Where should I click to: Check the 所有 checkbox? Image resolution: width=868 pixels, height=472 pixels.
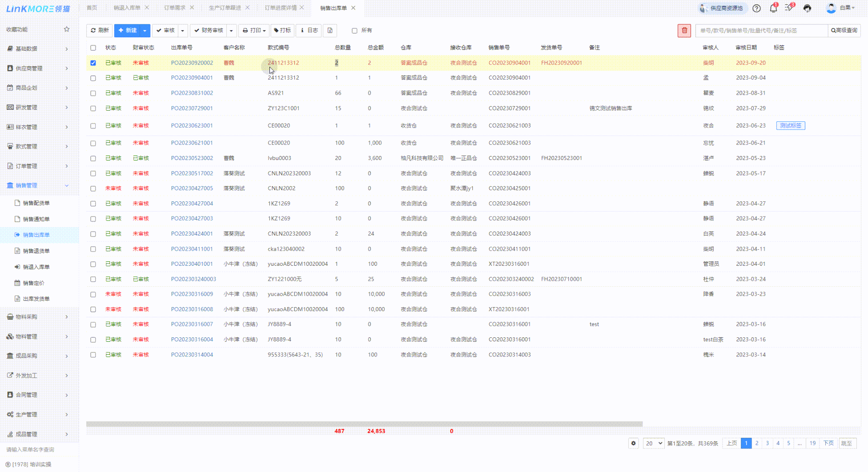click(354, 31)
